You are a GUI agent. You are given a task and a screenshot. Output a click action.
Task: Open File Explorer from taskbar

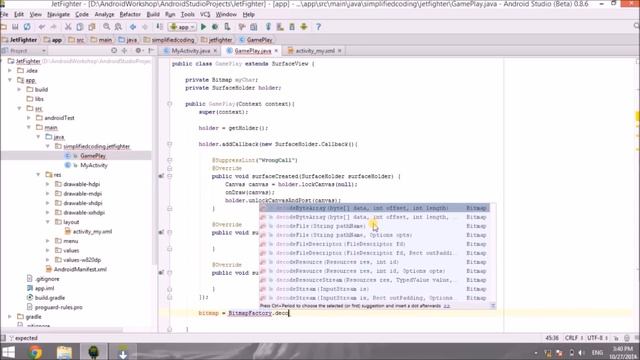[x=64, y=352]
